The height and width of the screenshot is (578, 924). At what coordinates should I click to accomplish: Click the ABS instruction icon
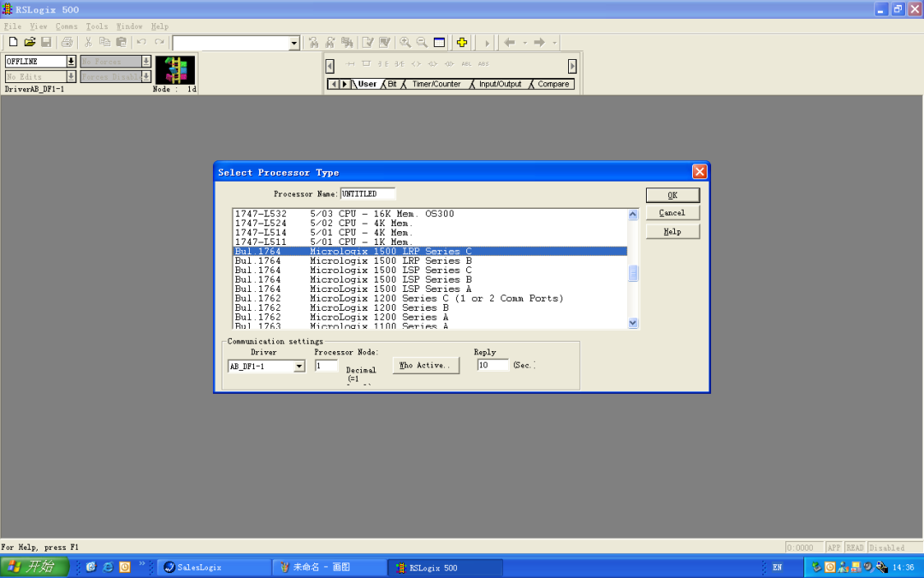pos(483,63)
